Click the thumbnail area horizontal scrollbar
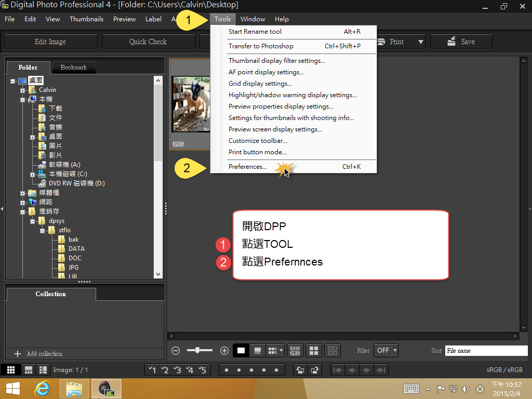Viewport: 532px width, 399px height. (343, 336)
